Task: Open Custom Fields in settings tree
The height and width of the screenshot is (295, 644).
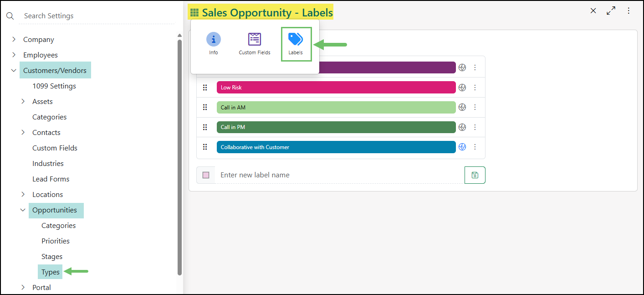Action: (55, 148)
